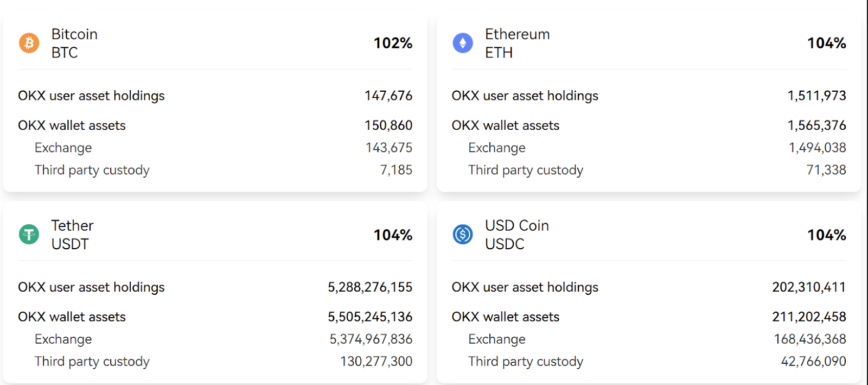The width and height of the screenshot is (868, 385).
Task: Select Tether exchange amount 5,374,967,836
Action: [371, 339]
